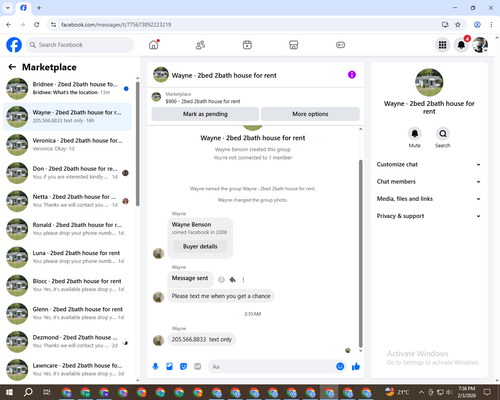Open more options for 'Message sent' message

tap(243, 280)
